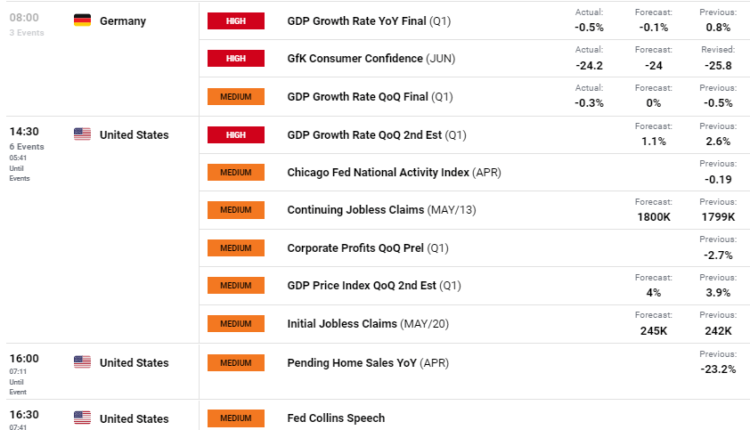This screenshot has height=430, width=750.
Task: Click the 08:00 time slot label
Action: pos(24,20)
